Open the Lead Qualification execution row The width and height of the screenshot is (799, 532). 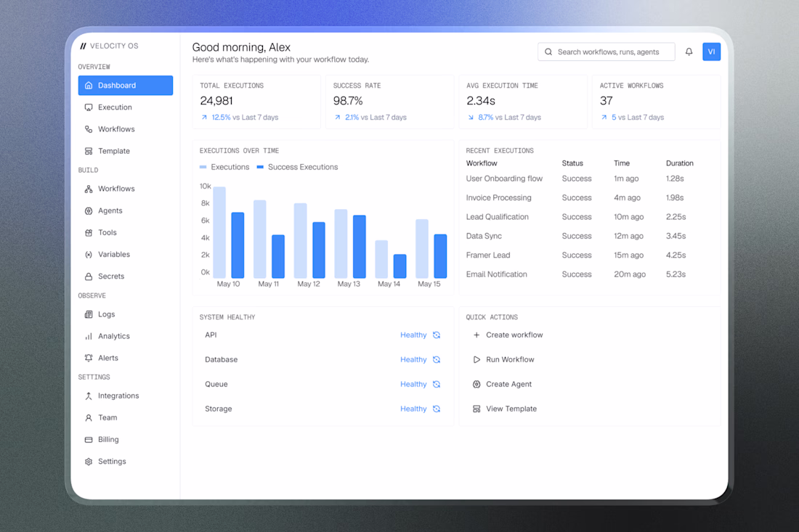coord(590,217)
